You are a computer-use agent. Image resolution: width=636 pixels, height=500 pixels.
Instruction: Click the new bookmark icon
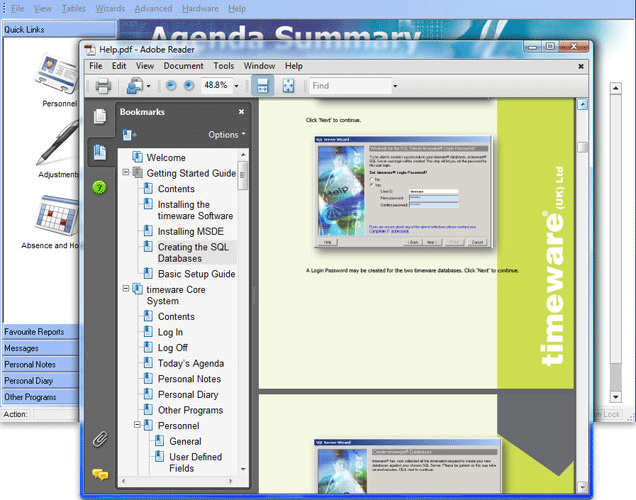(x=129, y=135)
